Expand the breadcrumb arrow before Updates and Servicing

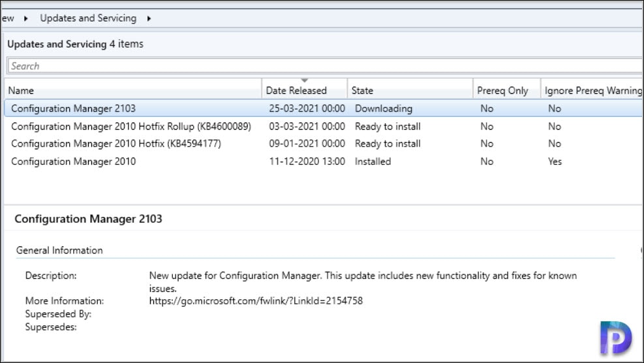(x=25, y=18)
